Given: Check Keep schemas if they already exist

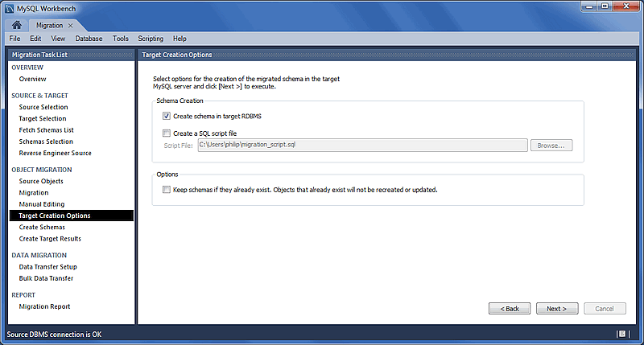Looking at the screenshot, I should click(167, 190).
